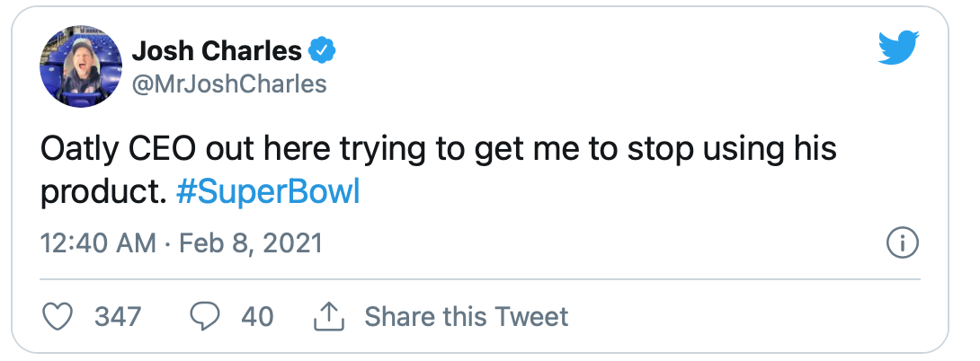This screenshot has height=361, width=980.
Task: Click the words "Oatly CEO" in the tweet
Action: pos(115,148)
